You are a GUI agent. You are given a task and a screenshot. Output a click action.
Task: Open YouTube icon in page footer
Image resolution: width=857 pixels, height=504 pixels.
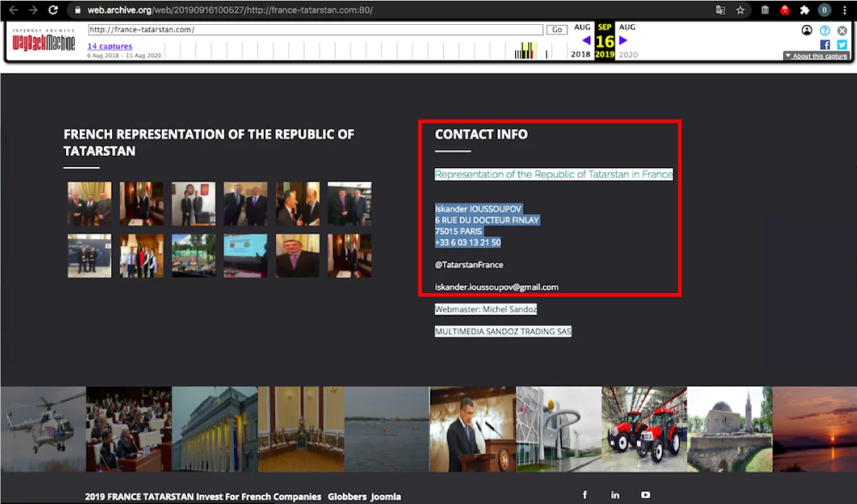pyautogui.click(x=645, y=495)
